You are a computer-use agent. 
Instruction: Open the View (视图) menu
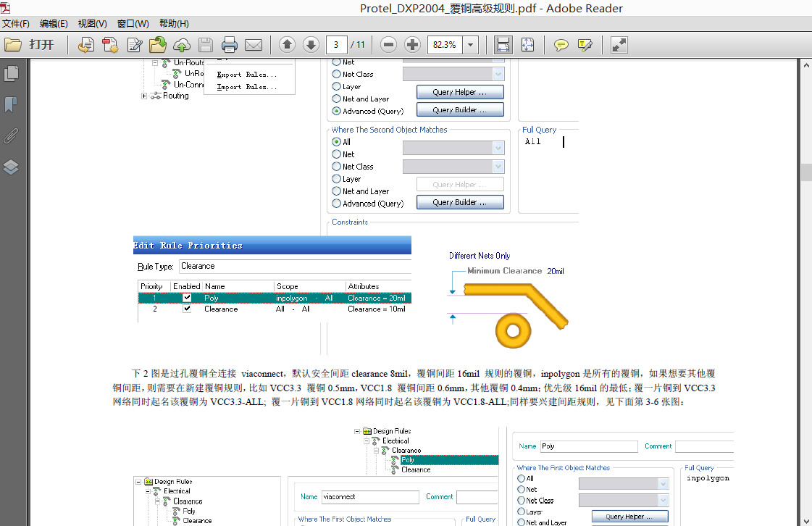coord(92,23)
